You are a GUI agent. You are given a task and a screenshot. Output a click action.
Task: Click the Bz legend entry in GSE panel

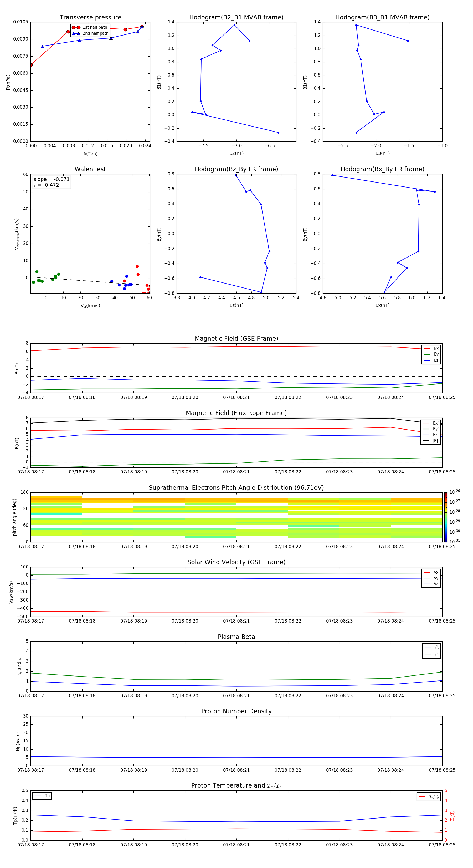(431, 360)
